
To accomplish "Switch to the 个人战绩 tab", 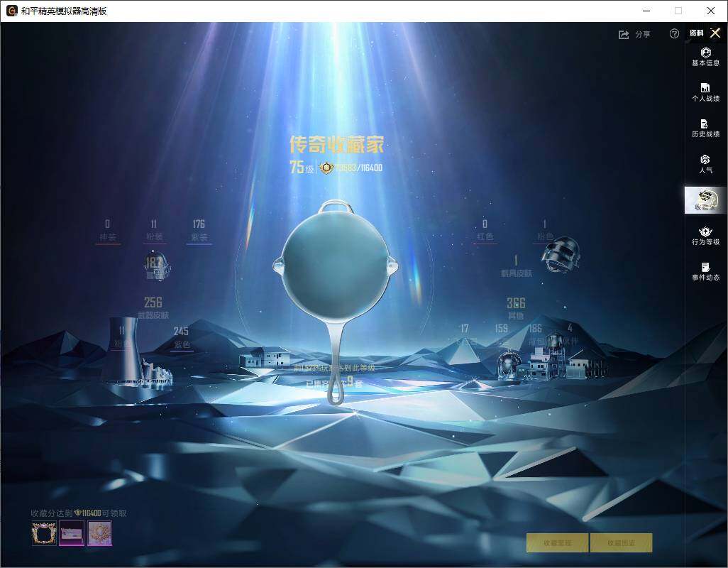I will click(x=705, y=92).
